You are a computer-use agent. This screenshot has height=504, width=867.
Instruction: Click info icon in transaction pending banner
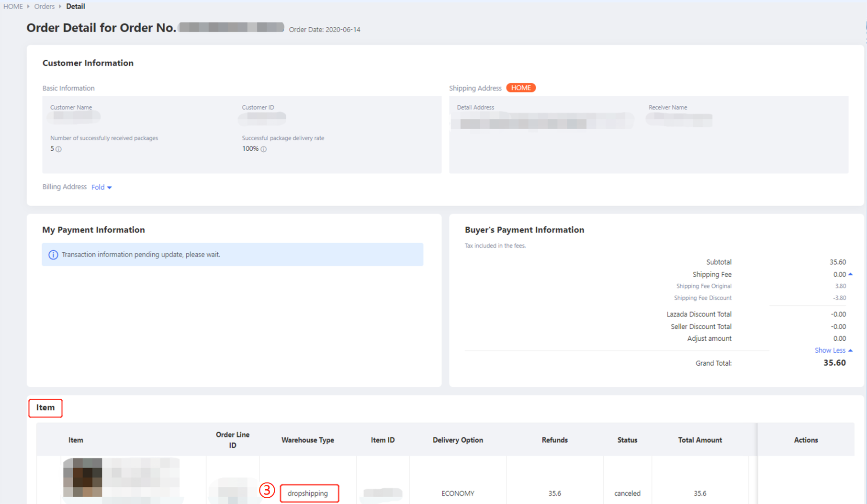tap(53, 255)
